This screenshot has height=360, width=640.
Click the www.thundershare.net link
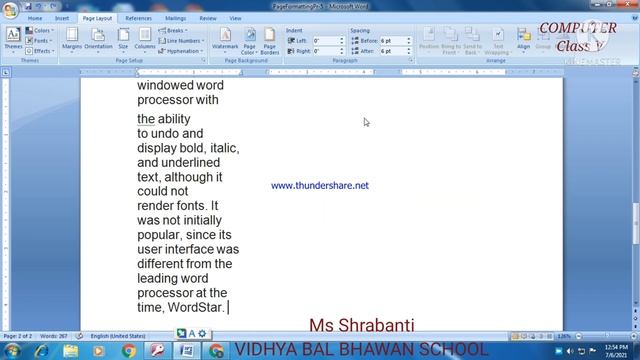click(x=320, y=185)
